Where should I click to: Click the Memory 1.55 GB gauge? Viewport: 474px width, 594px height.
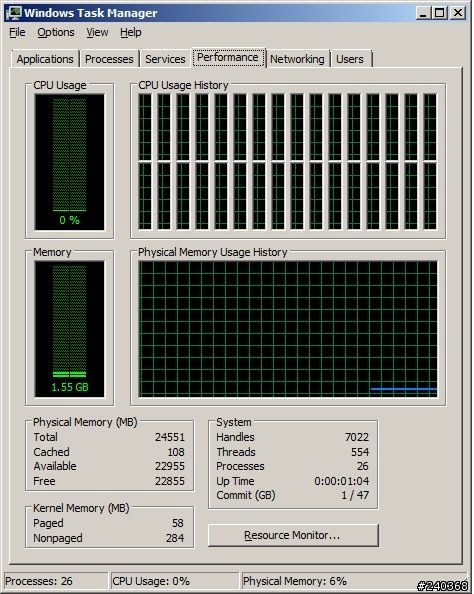[x=69, y=329]
